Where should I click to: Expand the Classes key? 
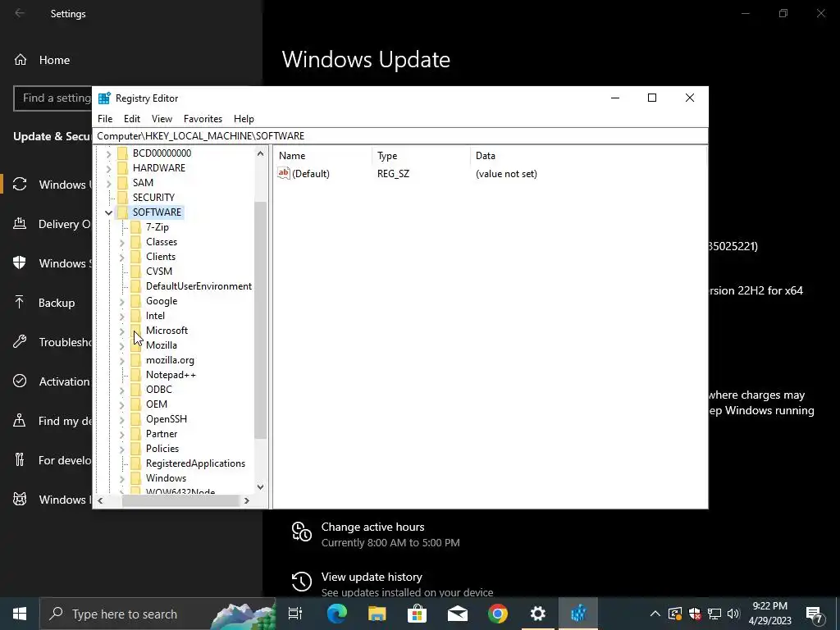(x=122, y=243)
